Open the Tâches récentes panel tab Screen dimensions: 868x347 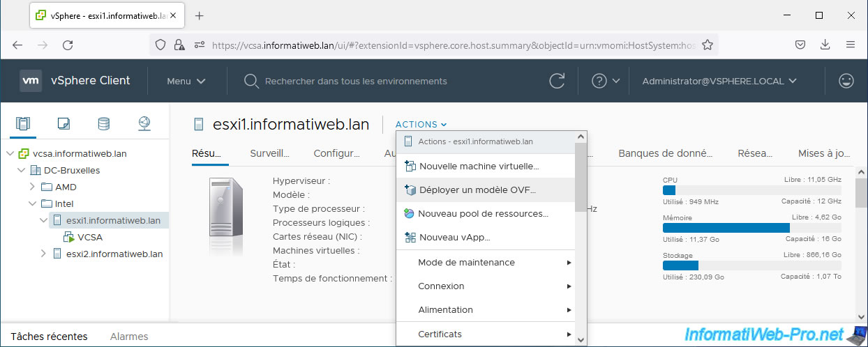coord(50,336)
